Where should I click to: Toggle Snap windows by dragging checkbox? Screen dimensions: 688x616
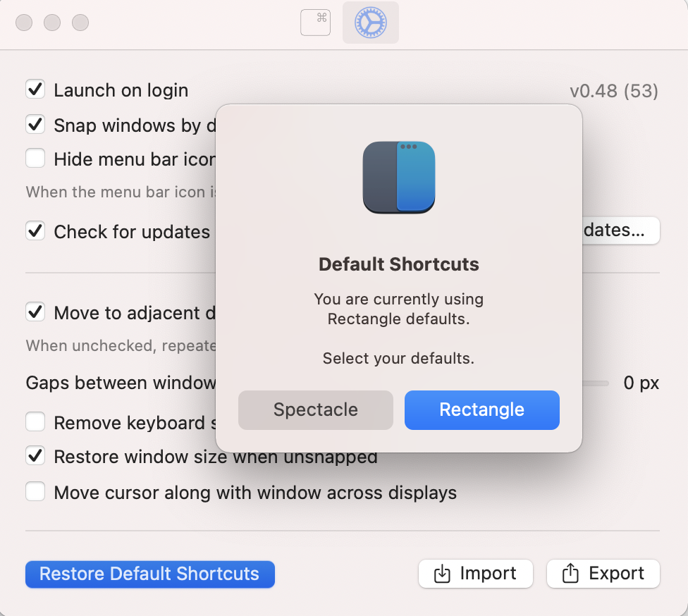[35, 125]
